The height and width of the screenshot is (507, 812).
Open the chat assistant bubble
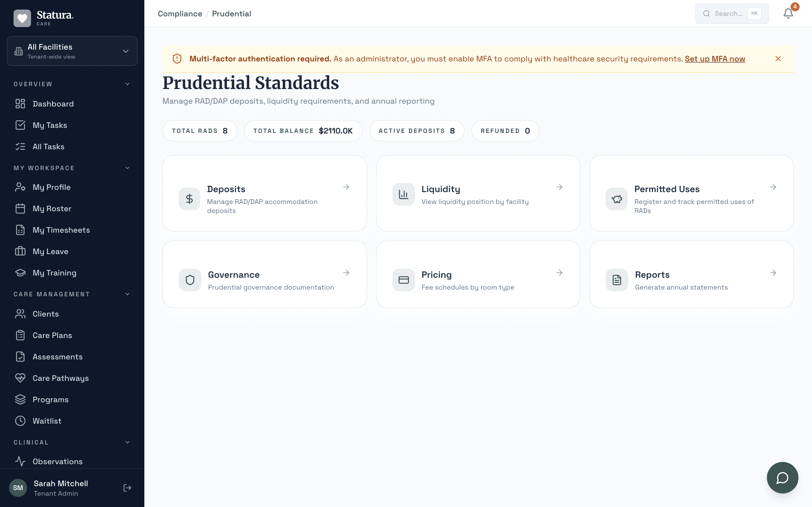(782, 477)
